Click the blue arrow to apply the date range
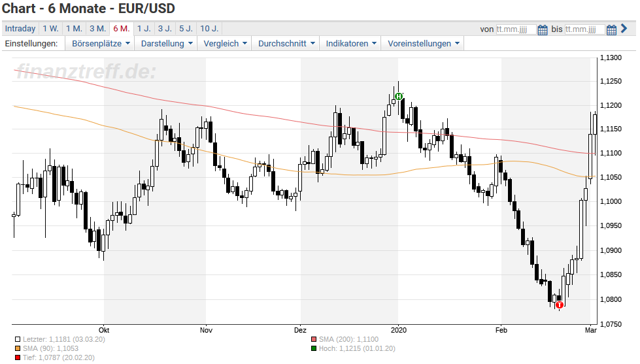Image resolution: width=640 pixels, height=364 pixels. [624, 29]
